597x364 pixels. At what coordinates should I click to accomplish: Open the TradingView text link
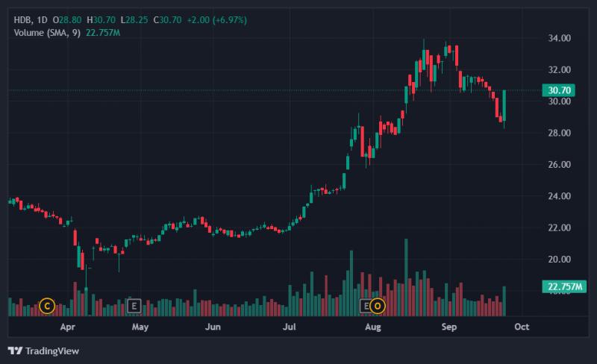click(52, 351)
